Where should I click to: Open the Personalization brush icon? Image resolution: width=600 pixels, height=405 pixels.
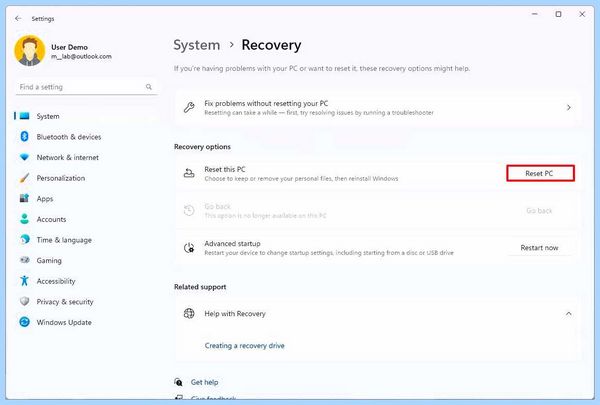[24, 178]
